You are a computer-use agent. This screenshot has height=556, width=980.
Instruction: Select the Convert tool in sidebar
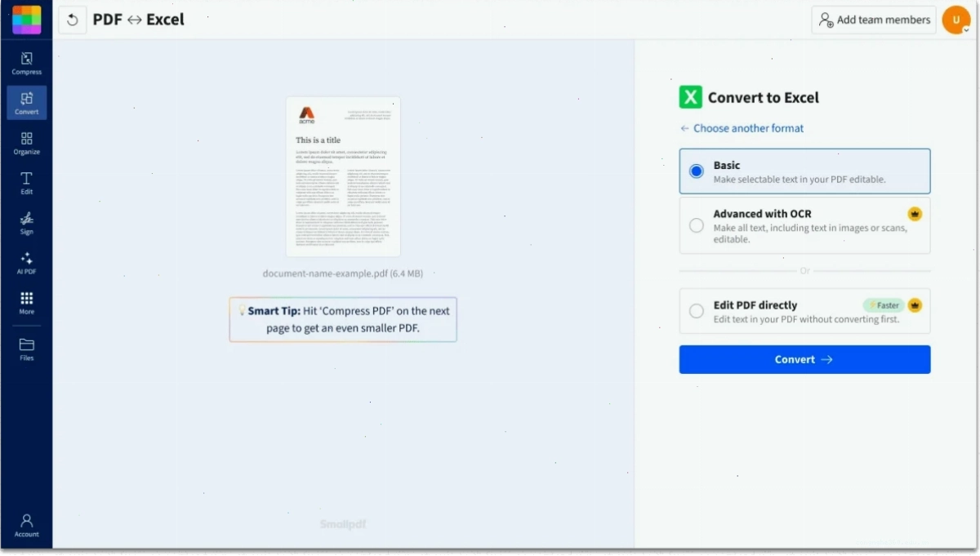click(x=27, y=103)
